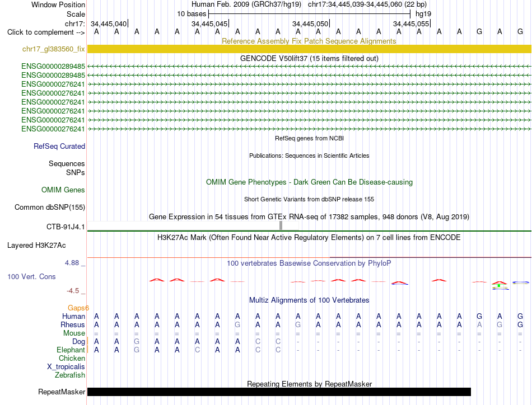Click 'Click to complement -->' label
Viewport: 532px width, 405px height.
click(x=46, y=32)
